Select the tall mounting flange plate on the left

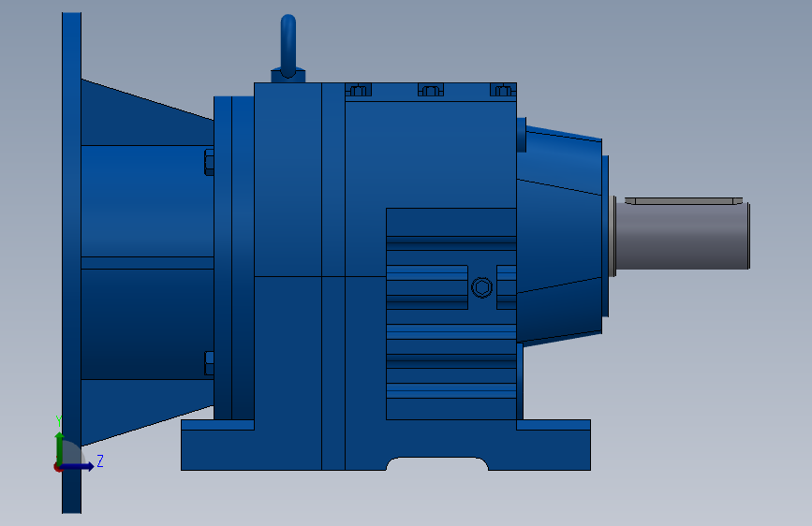71,263
